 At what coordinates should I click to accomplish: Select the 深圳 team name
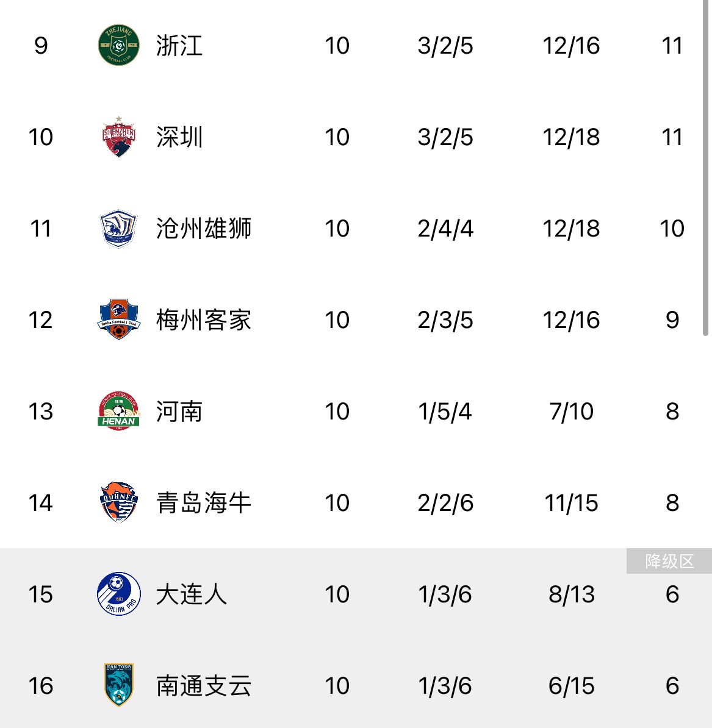[x=179, y=137]
